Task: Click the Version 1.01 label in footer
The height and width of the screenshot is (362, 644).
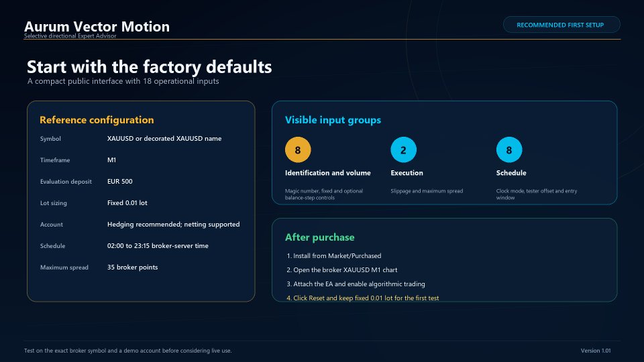Action: click(x=596, y=351)
